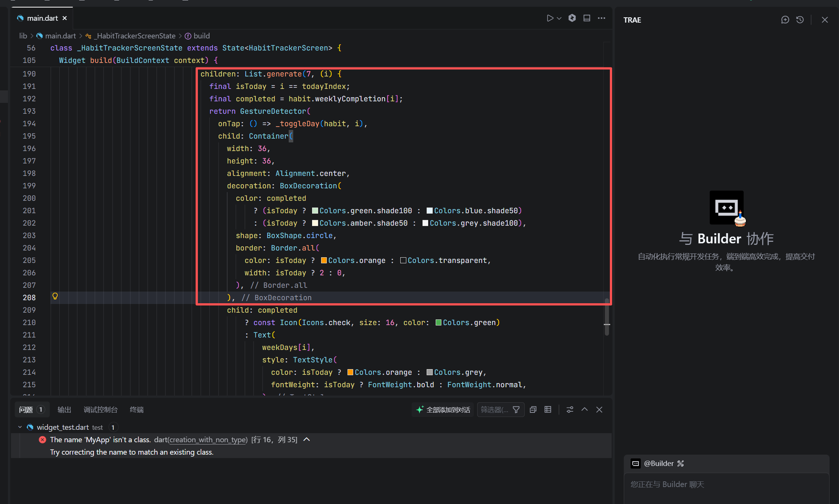Screen dimensions: 839x504
Task: Toggle table view of problems
Action: (x=548, y=409)
